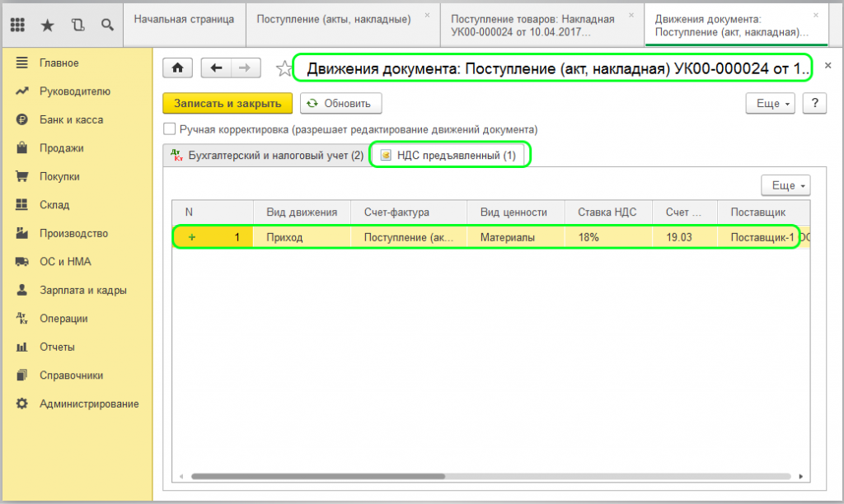Add this page to favorites star

click(284, 68)
